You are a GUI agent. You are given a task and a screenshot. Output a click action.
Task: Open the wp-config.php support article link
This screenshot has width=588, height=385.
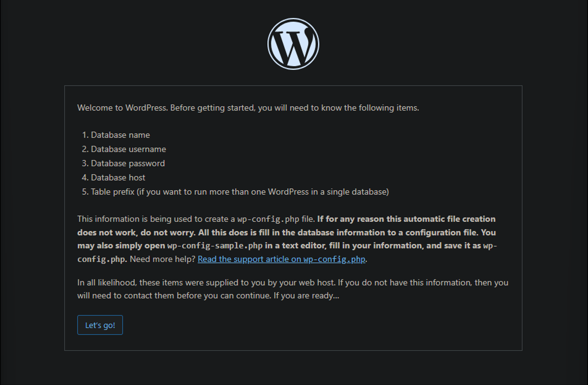[x=281, y=259]
